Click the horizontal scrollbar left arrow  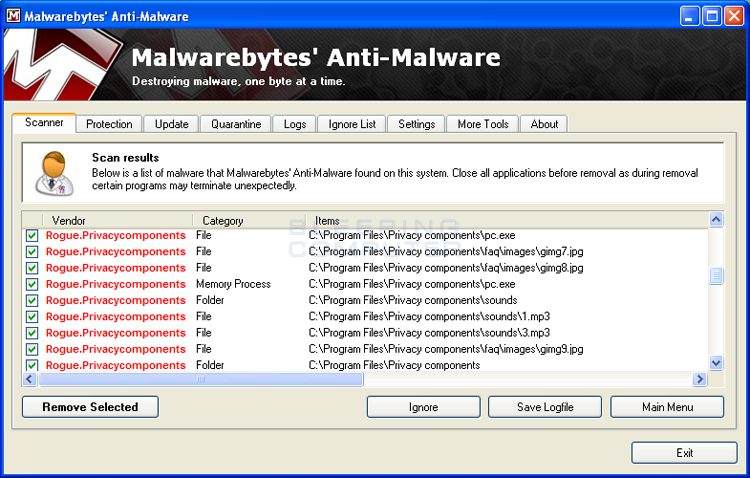point(30,379)
